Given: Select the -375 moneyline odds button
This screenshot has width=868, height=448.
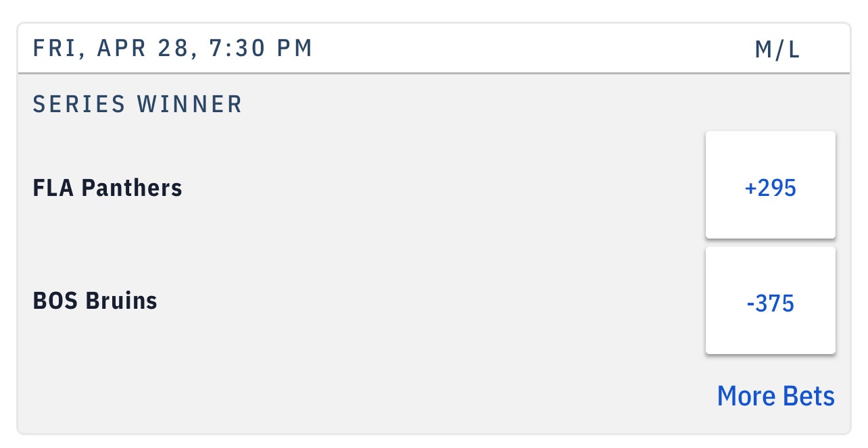Looking at the screenshot, I should pos(770,301).
